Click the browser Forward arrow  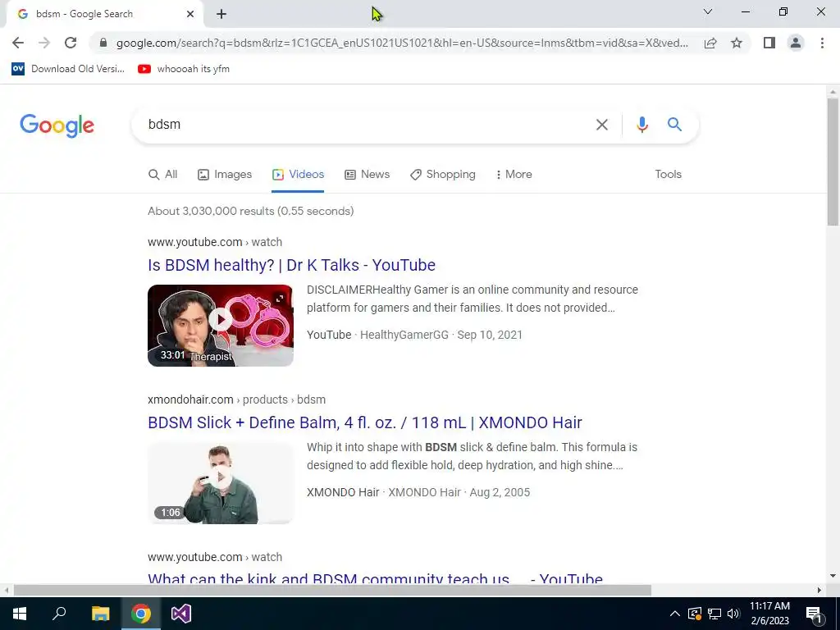(x=44, y=43)
